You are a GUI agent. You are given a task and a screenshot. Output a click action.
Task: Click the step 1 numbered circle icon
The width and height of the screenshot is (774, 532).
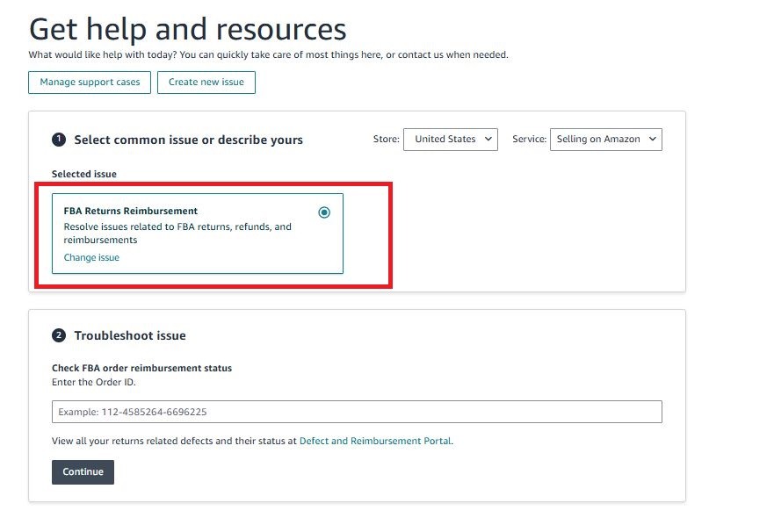point(57,139)
